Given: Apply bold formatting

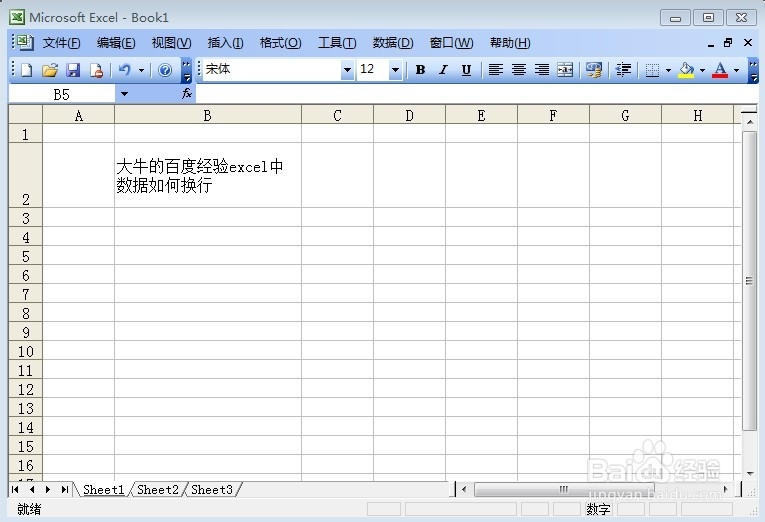Looking at the screenshot, I should (420, 70).
